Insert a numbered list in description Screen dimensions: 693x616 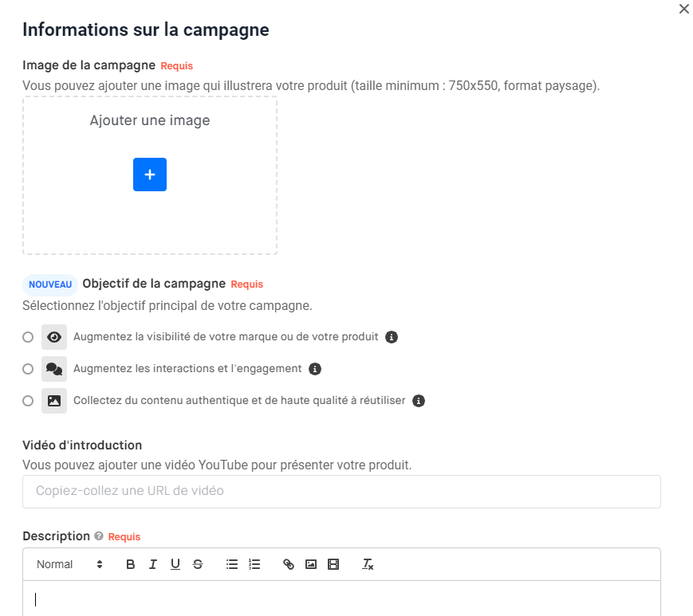click(x=254, y=564)
